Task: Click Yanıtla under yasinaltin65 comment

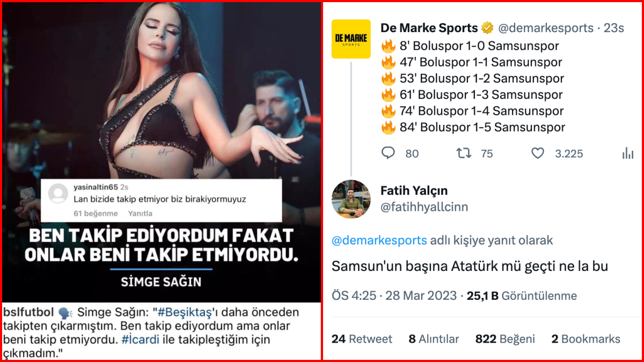Action: pos(140,213)
